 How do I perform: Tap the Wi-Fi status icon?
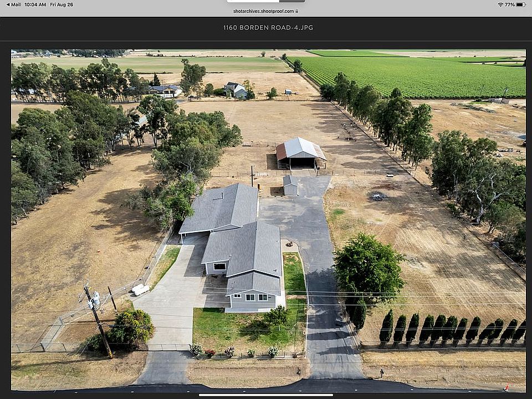pyautogui.click(x=500, y=4)
